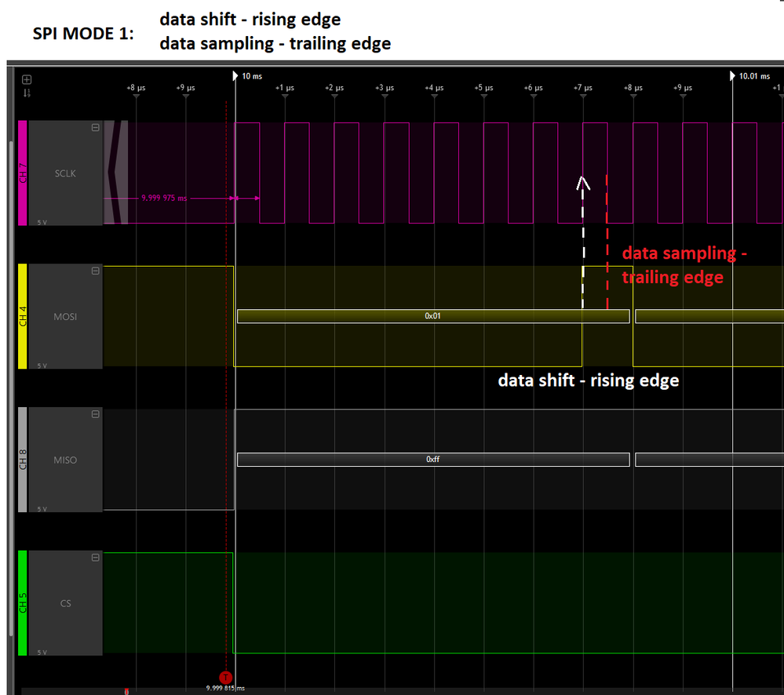Select the 0x01 data frame on MOSI

pyautogui.click(x=432, y=316)
